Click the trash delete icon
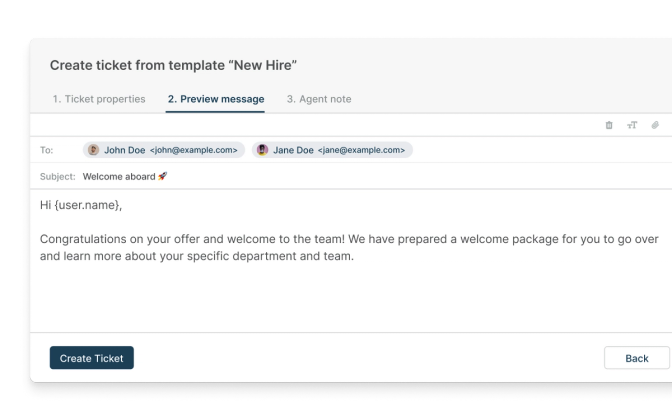 coord(609,125)
